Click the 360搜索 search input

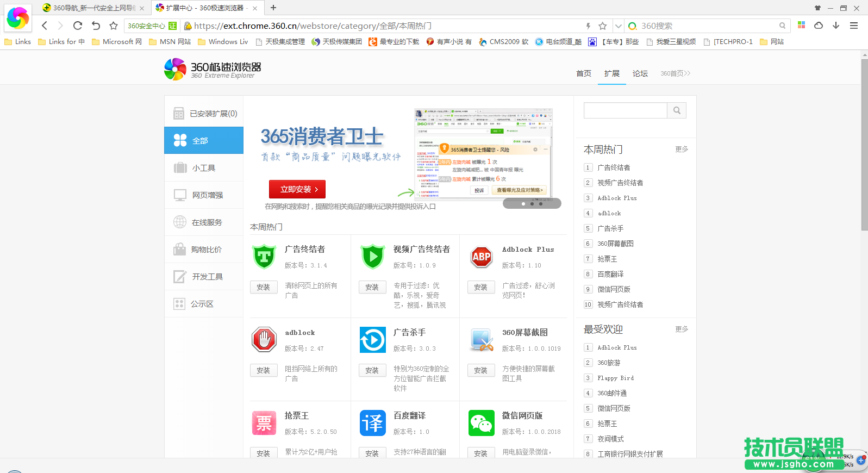pos(707,26)
